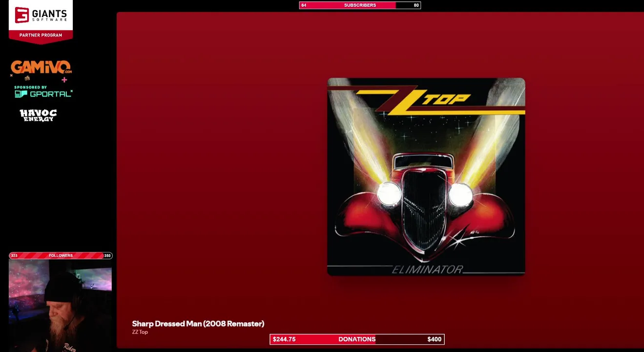Image resolution: width=644 pixels, height=352 pixels.
Task: Click the ZZ Top Eliminator album cover
Action: (426, 176)
